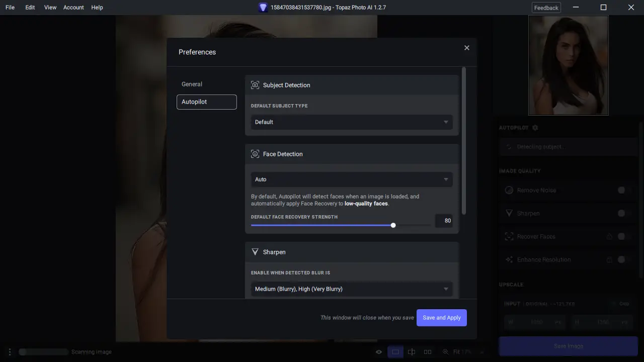Viewport: 644px width, 362px height.
Task: Click the 'low-quality faces' bold text
Action: coord(366,204)
